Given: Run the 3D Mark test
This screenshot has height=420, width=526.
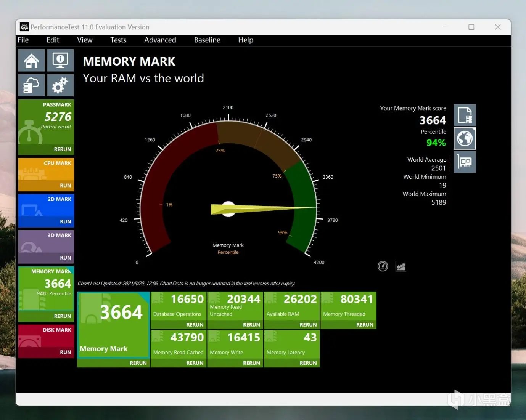Looking at the screenshot, I should point(66,258).
